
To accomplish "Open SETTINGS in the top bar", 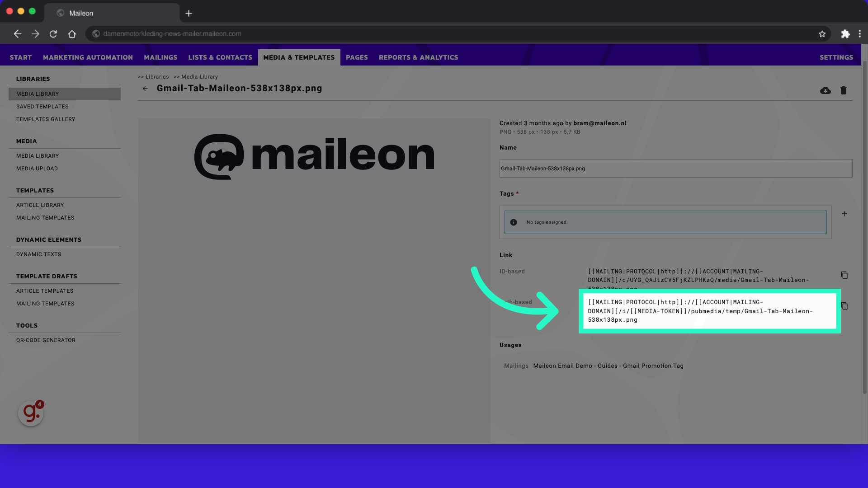I will tap(836, 57).
